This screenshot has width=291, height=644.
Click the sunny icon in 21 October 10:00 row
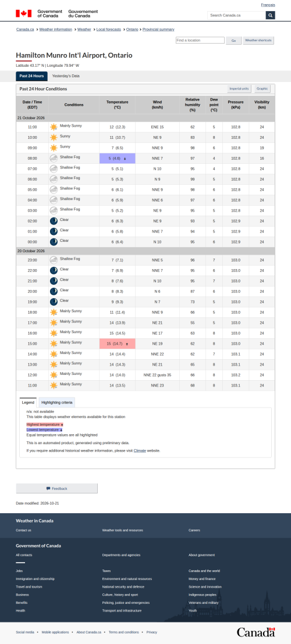[54, 137]
